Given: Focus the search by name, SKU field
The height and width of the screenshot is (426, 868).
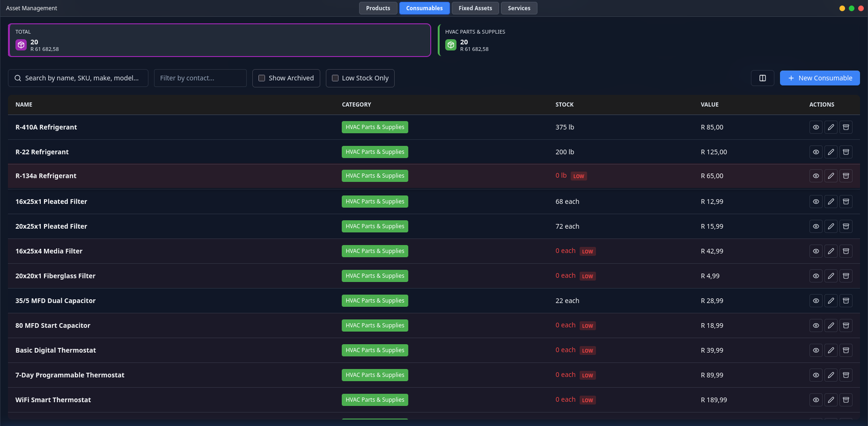Looking at the screenshot, I should [x=81, y=78].
